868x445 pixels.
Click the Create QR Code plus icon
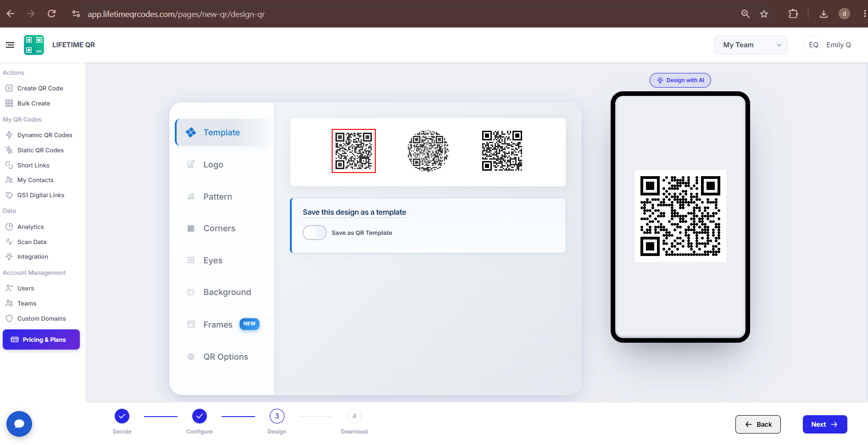tap(9, 88)
